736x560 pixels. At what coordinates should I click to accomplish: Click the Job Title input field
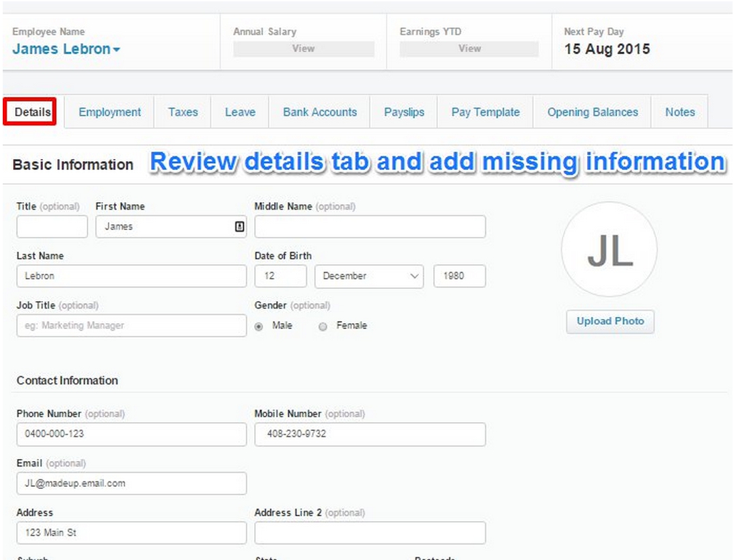point(131,326)
